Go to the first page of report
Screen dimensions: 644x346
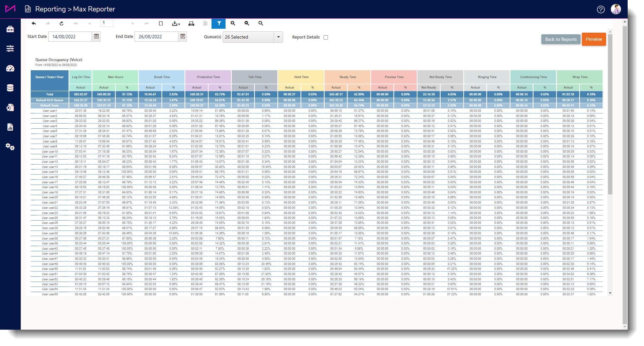pos(76,24)
